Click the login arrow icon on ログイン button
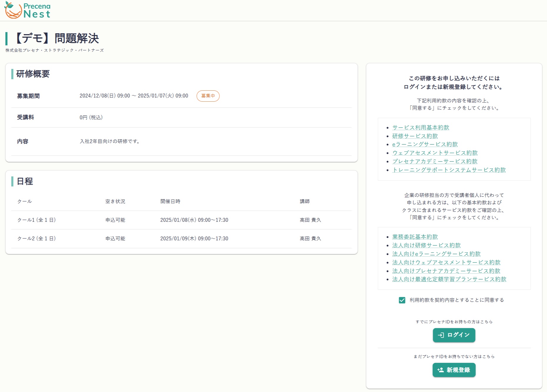 coord(441,335)
